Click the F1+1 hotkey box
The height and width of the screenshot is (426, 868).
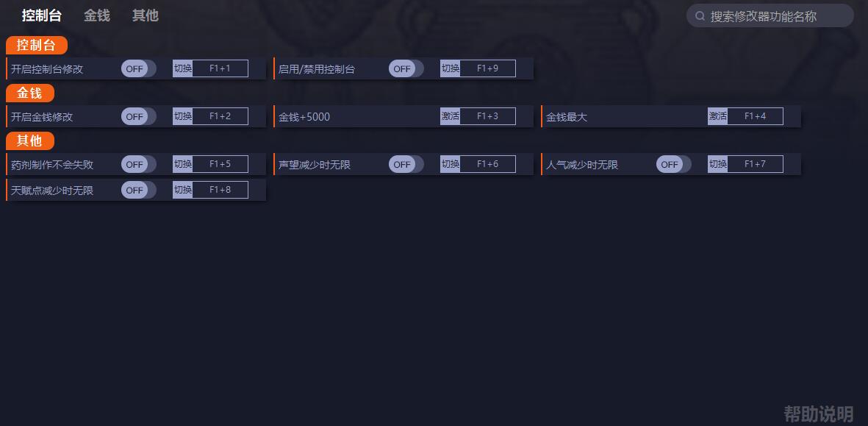[x=220, y=68]
